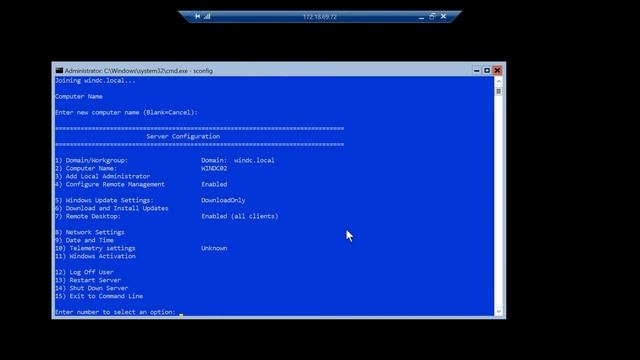Click option '12) Log Off User'
The height and width of the screenshot is (360, 640).
pyautogui.click(x=84, y=272)
